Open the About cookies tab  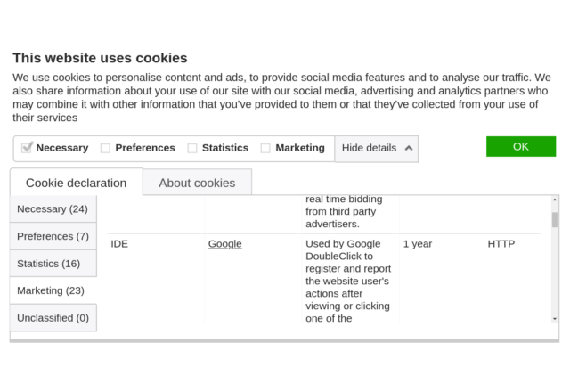(197, 183)
